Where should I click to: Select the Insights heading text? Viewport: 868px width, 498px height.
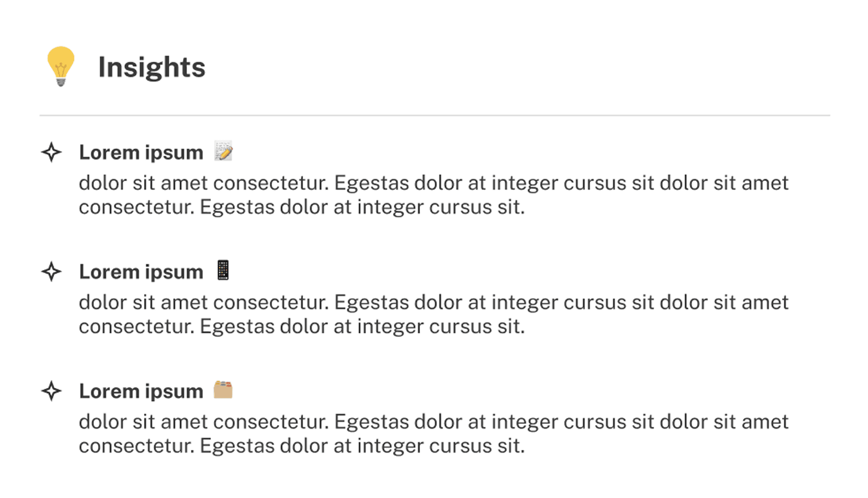[151, 67]
